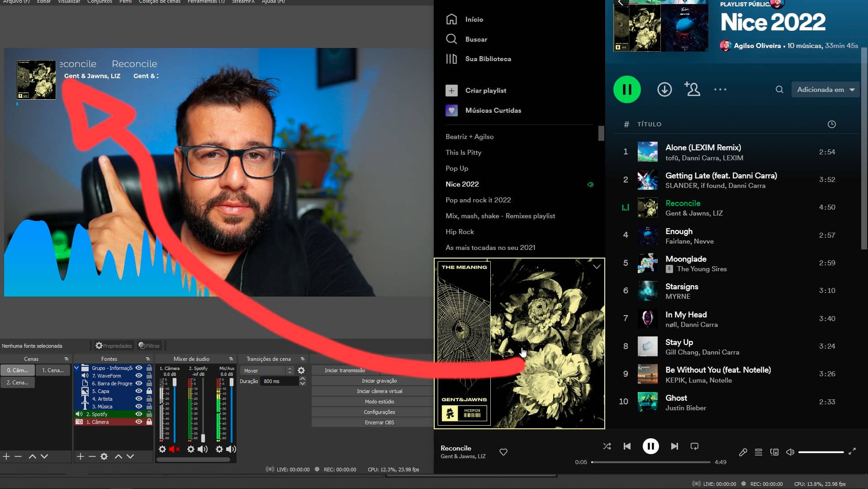Click Iniciar transmissão in OBS
This screenshot has height=489, width=868.
(345, 370)
